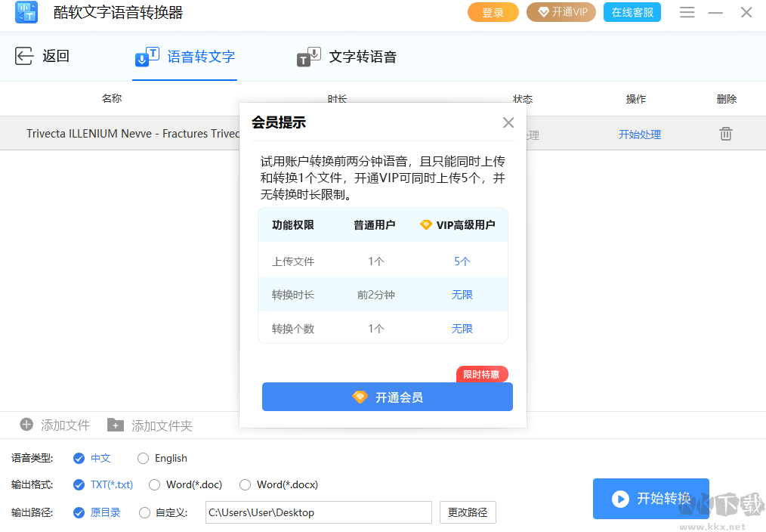Click the output path input field
Viewport: 766px width, 532px height.
[x=317, y=512]
